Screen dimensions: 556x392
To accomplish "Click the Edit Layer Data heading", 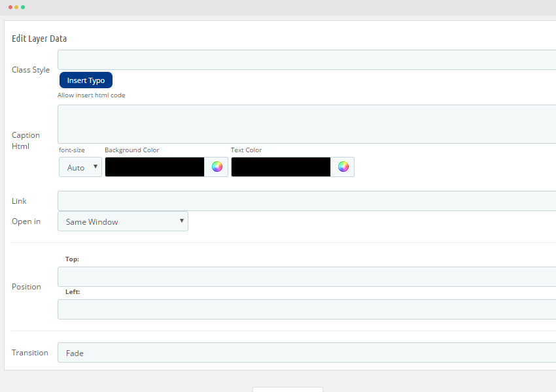I will click(39, 39).
